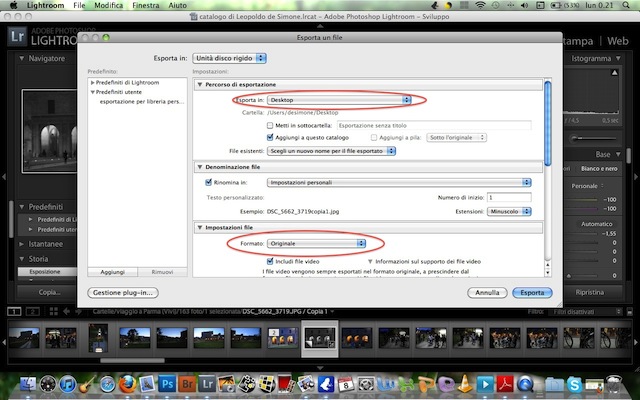Open the Modifica menu
640x400 pixels.
(x=109, y=5)
